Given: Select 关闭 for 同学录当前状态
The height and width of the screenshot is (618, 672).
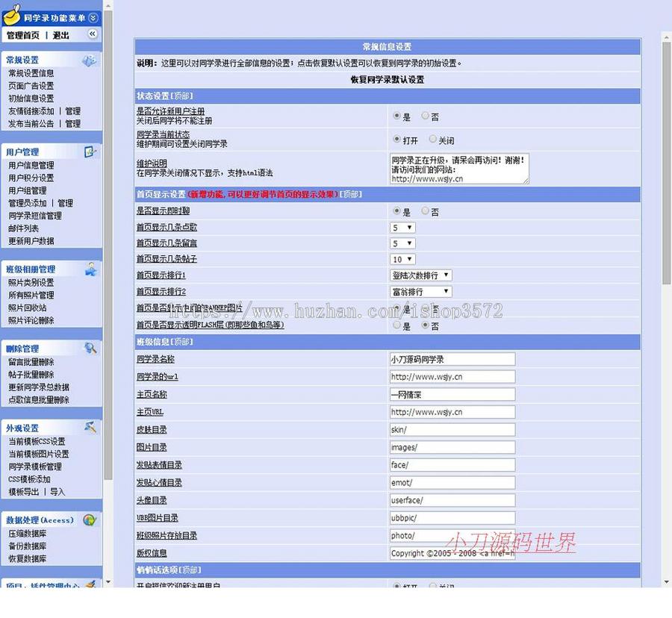Looking at the screenshot, I should [x=432, y=140].
